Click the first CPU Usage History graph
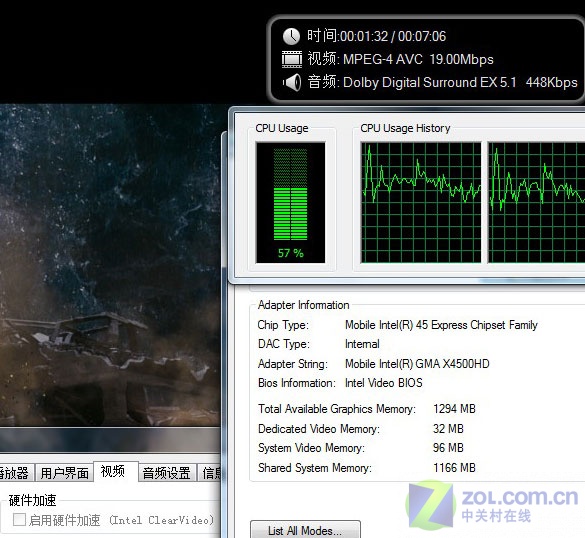The width and height of the screenshot is (585, 538). coord(420,203)
